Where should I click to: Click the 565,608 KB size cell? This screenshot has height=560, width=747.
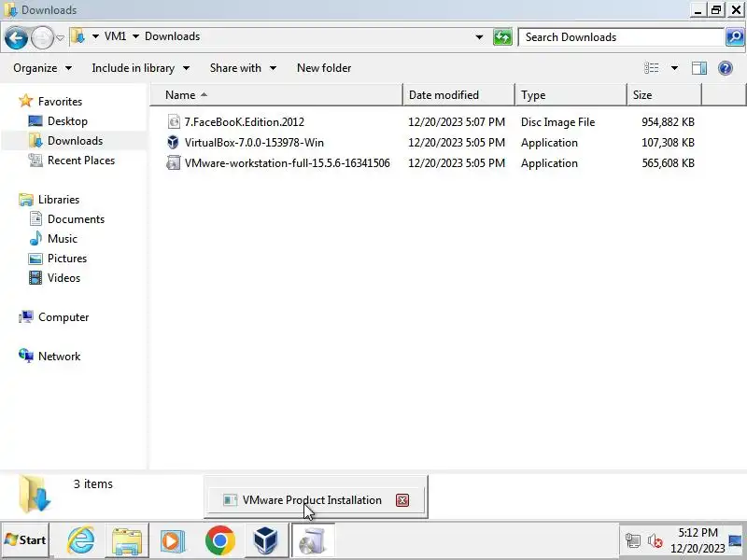click(x=668, y=162)
